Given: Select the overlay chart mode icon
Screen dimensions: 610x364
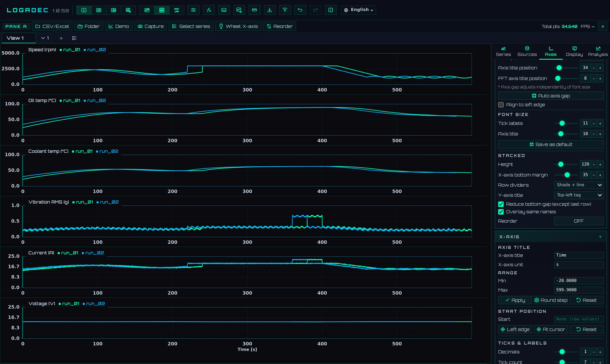Looking at the screenshot, I should [x=147, y=10].
